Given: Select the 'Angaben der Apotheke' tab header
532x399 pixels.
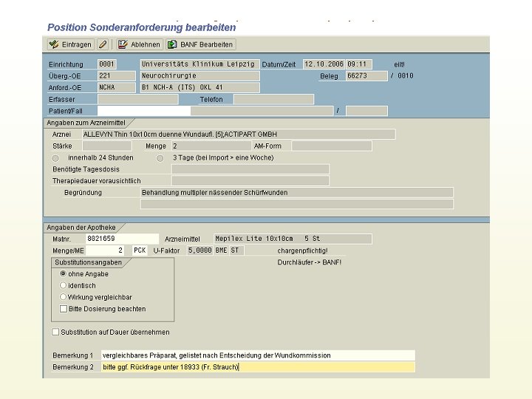Looking at the screenshot, I should [x=81, y=228].
